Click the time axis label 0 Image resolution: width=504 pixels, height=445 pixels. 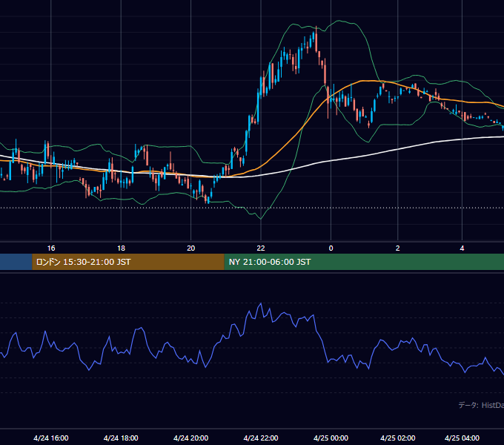(x=331, y=248)
